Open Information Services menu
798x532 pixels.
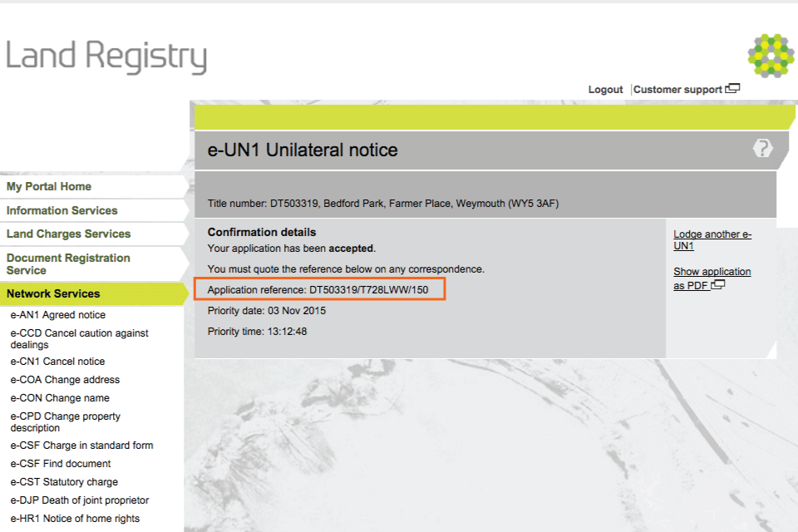pyautogui.click(x=62, y=211)
